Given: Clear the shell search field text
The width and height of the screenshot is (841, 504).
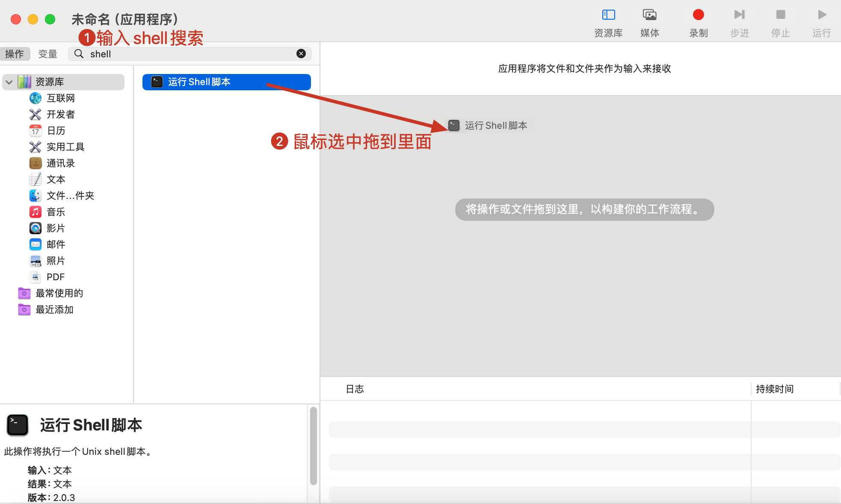Looking at the screenshot, I should point(301,53).
